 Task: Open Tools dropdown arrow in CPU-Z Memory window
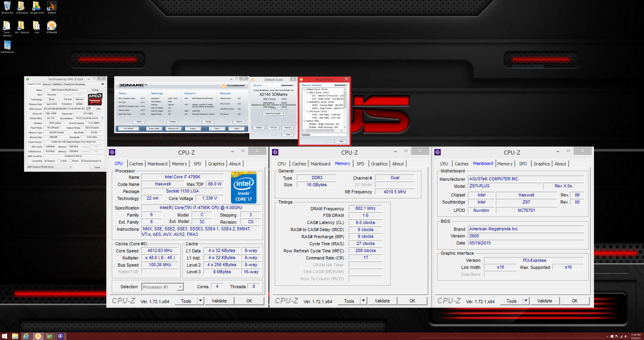point(364,301)
